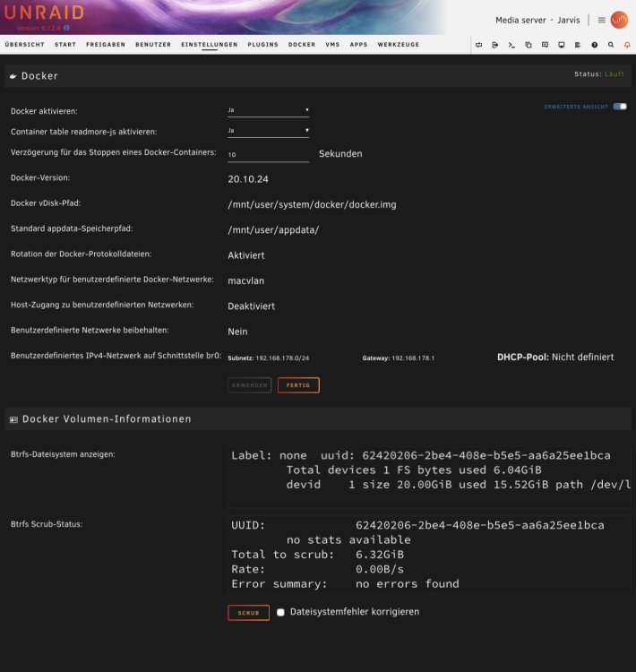Select the Einstellungen tab

(x=209, y=45)
